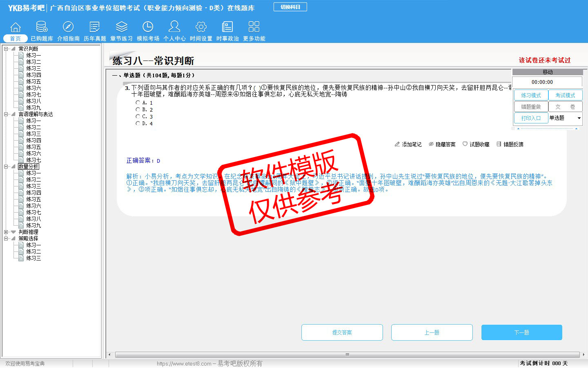Collapse the 策略选择 tree node
Image resolution: width=588 pixels, height=368 pixels.
pyautogui.click(x=6, y=238)
